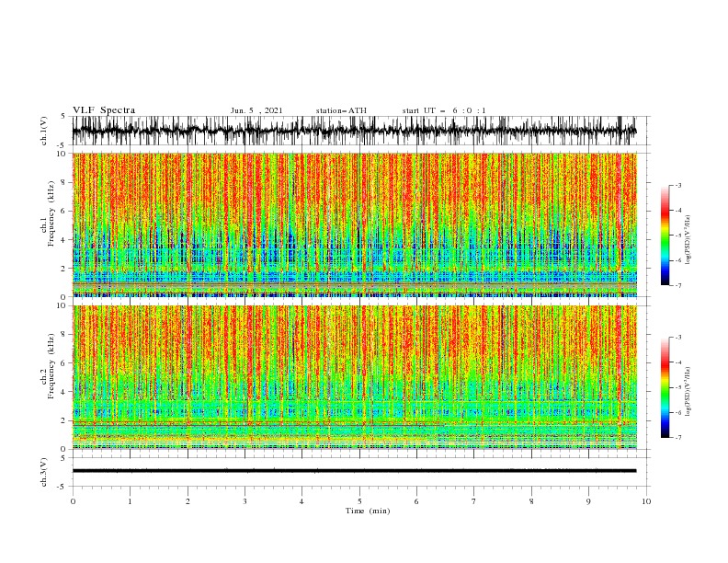Click the "ch.3(V)" axis label
728x563 pixels.
click(44, 472)
